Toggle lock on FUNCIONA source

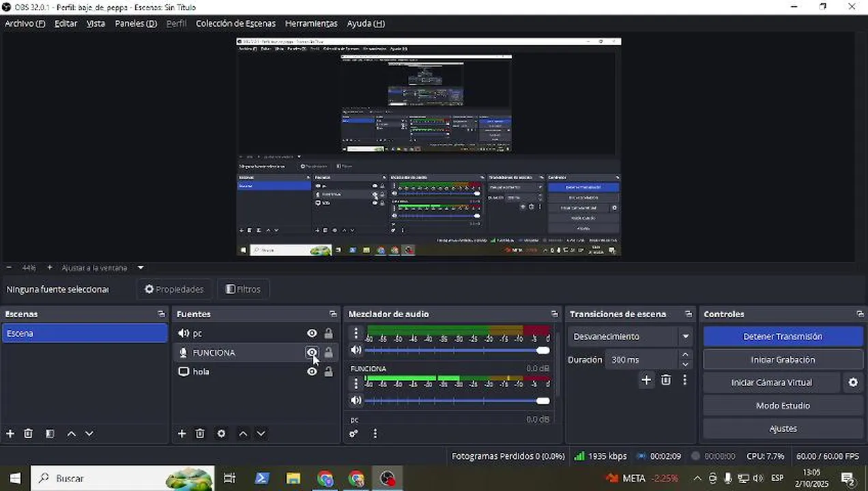328,353
